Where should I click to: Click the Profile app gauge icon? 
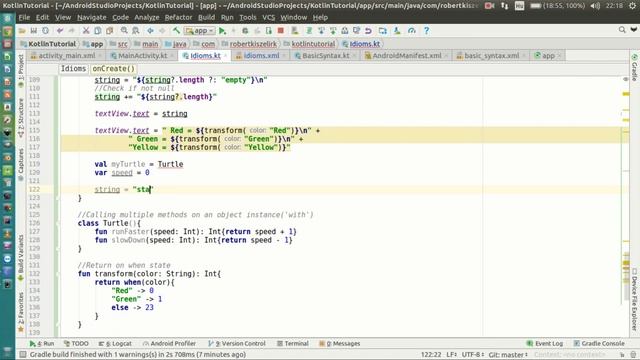click(x=411, y=31)
